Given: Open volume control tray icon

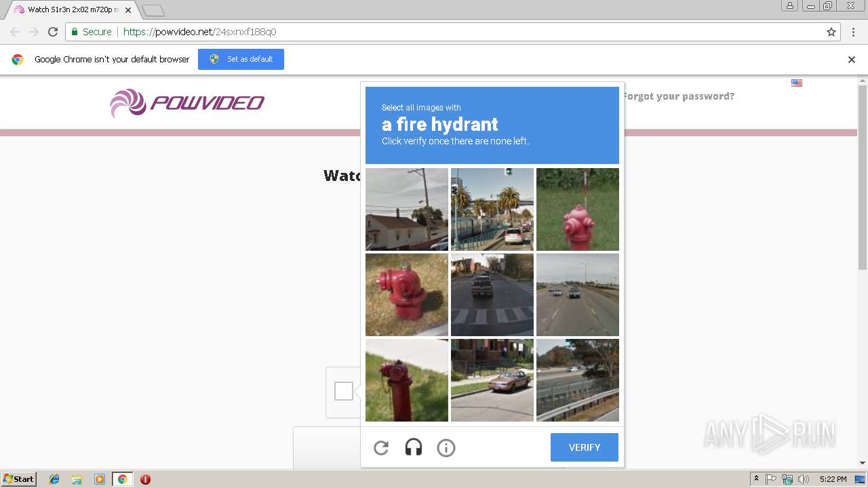Looking at the screenshot, I should (804, 479).
